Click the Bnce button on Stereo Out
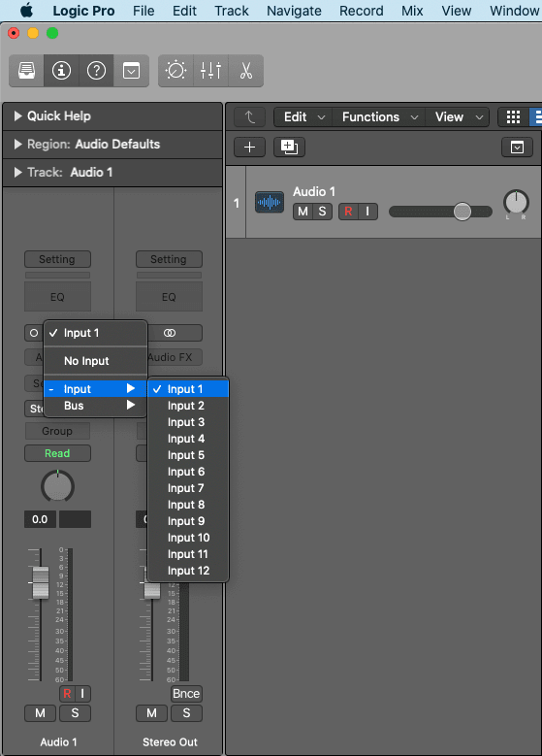The height and width of the screenshot is (756, 542). click(x=186, y=693)
